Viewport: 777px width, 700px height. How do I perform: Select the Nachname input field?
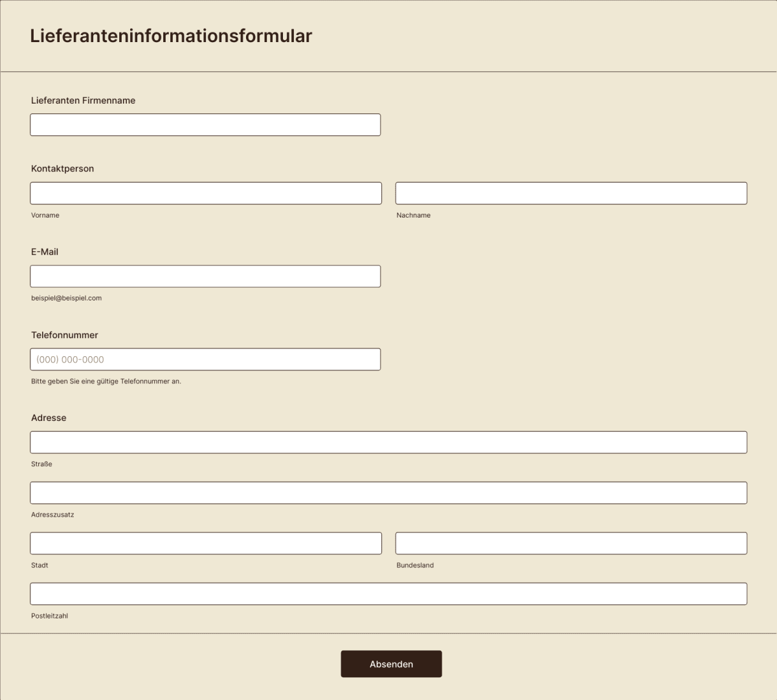pyautogui.click(x=571, y=192)
